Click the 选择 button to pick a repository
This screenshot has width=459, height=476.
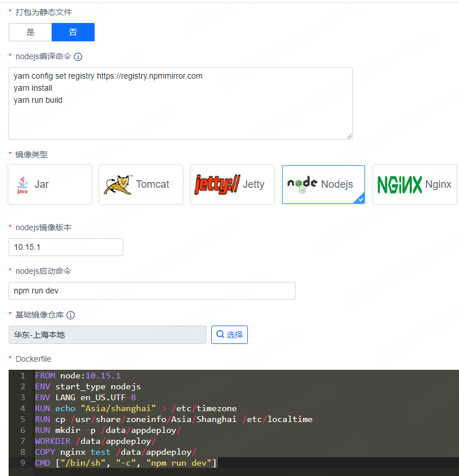point(229,334)
